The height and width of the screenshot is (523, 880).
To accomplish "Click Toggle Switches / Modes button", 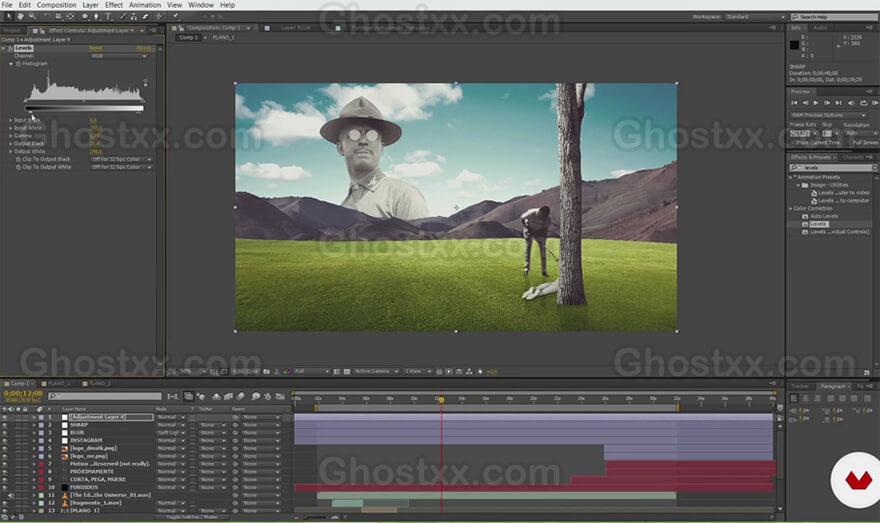I will [191, 517].
